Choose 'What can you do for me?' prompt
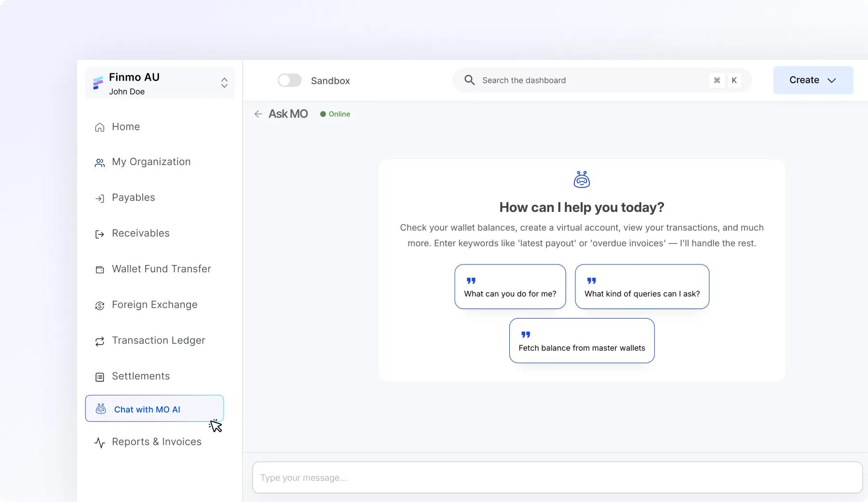This screenshot has height=502, width=868. click(510, 287)
